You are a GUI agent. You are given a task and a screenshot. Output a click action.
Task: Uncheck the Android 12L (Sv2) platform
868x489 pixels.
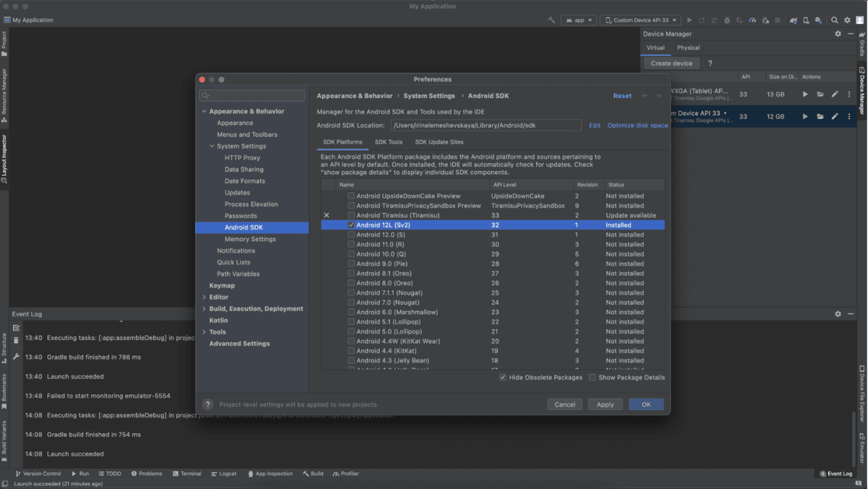pos(352,224)
